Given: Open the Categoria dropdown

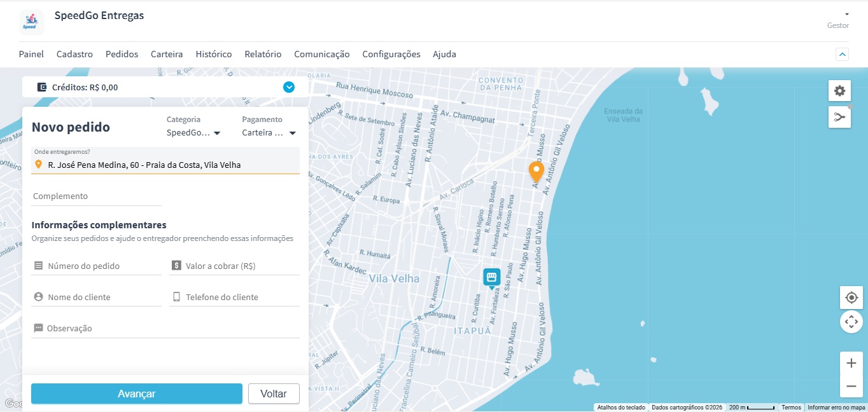Looking at the screenshot, I should [193, 133].
